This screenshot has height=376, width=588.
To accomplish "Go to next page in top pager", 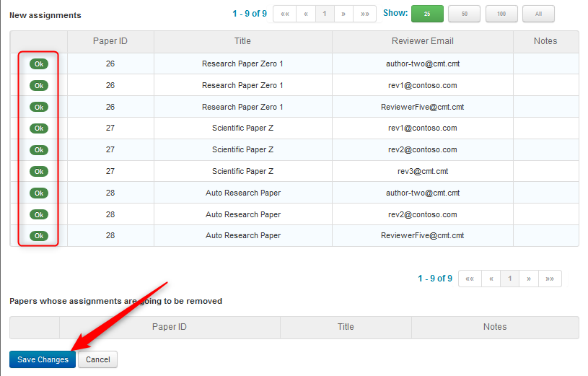I will point(343,14).
